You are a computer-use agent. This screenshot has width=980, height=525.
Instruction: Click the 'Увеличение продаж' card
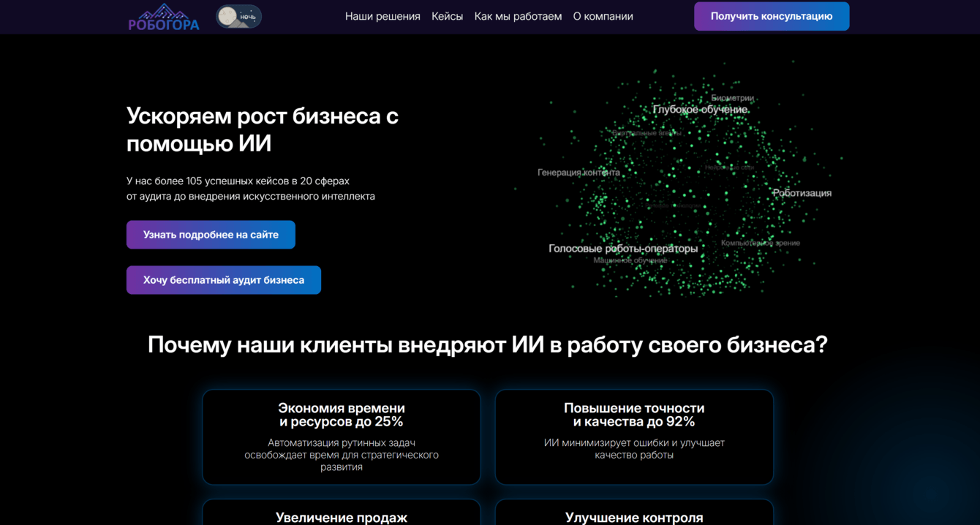tap(341, 517)
